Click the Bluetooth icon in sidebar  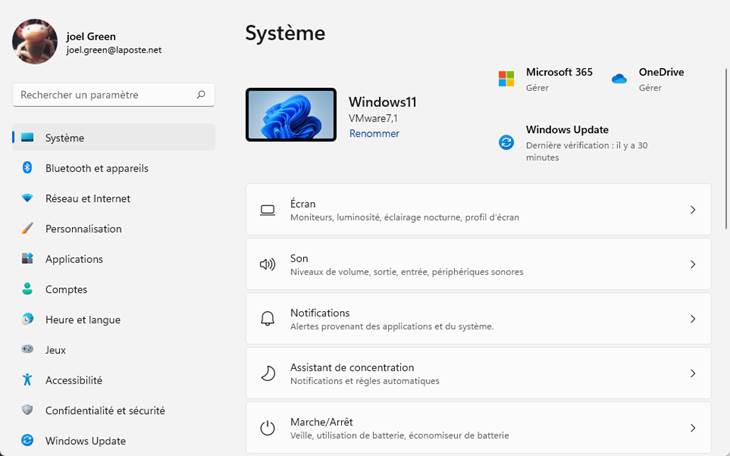(x=27, y=168)
